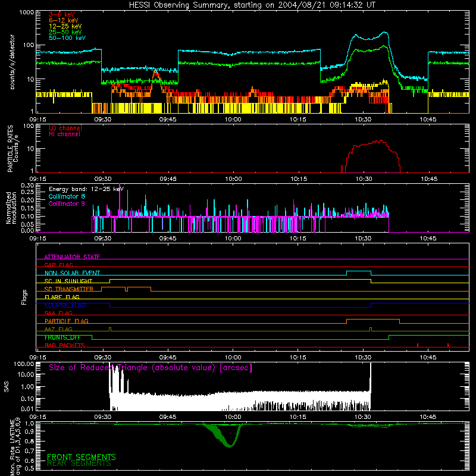Click the Energy band: 12-25 keV label
The height and width of the screenshot is (476, 476).
click(86, 189)
